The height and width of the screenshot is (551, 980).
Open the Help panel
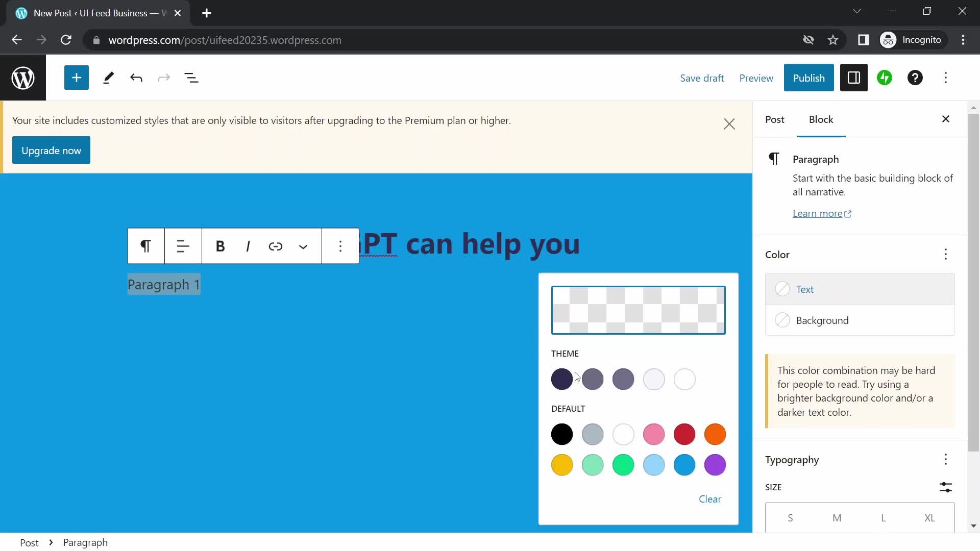click(x=915, y=78)
